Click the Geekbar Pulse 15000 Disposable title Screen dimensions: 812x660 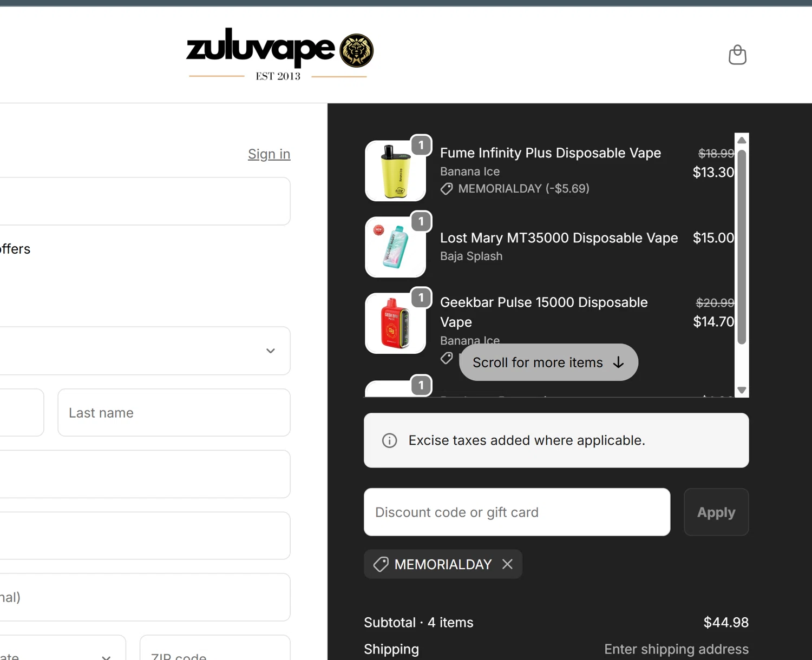(x=544, y=312)
